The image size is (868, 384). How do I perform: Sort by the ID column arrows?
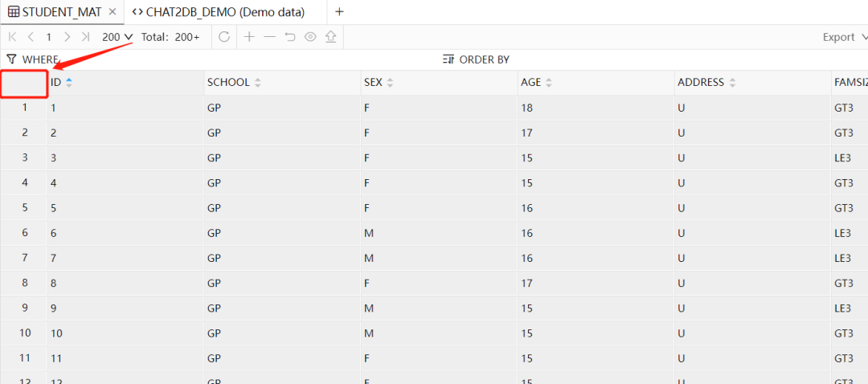[69, 82]
